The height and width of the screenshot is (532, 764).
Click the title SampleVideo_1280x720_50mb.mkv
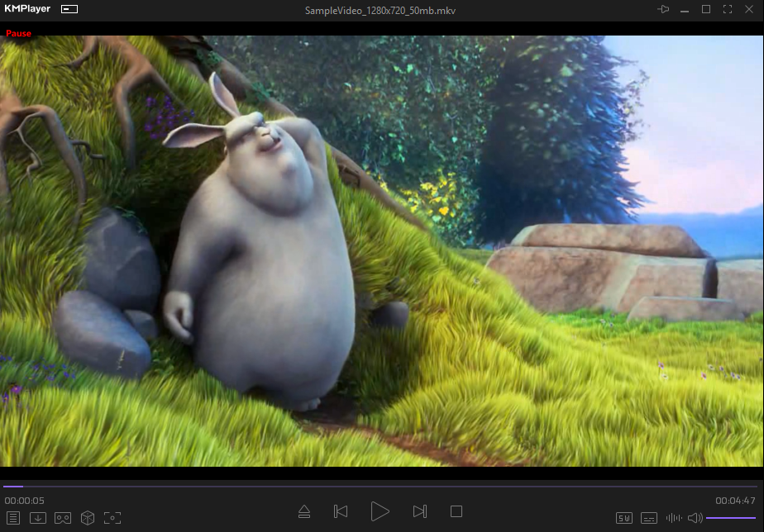click(x=380, y=11)
